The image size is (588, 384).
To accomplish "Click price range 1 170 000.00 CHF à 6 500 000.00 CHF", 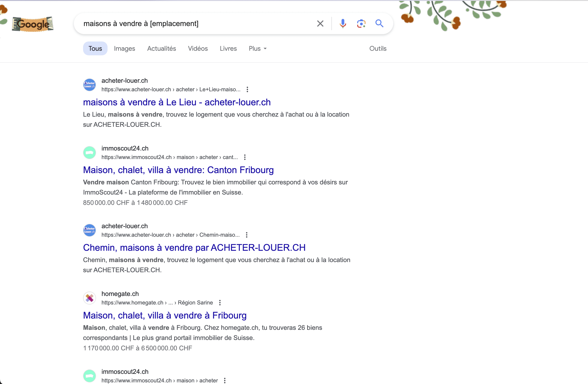I will [138, 348].
